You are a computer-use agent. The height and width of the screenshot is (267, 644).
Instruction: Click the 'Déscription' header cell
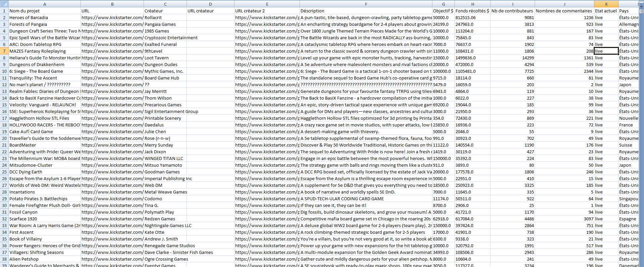point(366,11)
